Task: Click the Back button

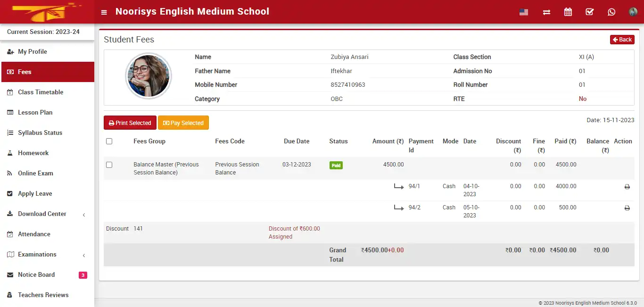Action: coord(622,39)
